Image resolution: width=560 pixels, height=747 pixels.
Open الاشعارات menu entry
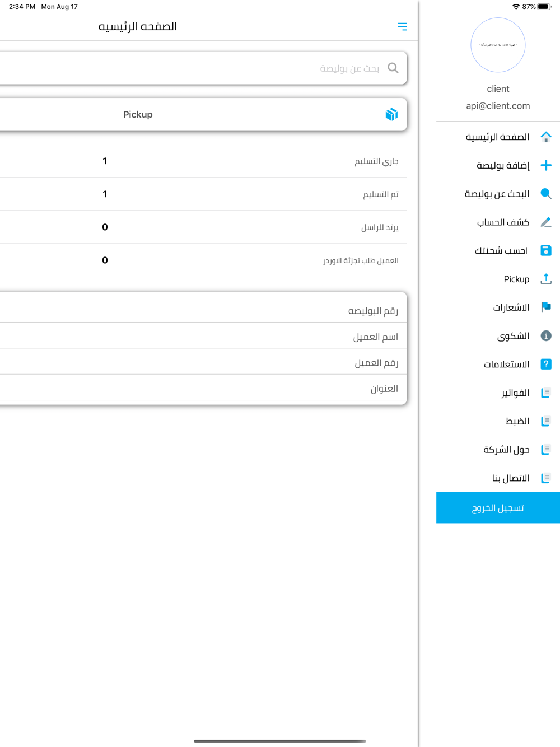498,307
